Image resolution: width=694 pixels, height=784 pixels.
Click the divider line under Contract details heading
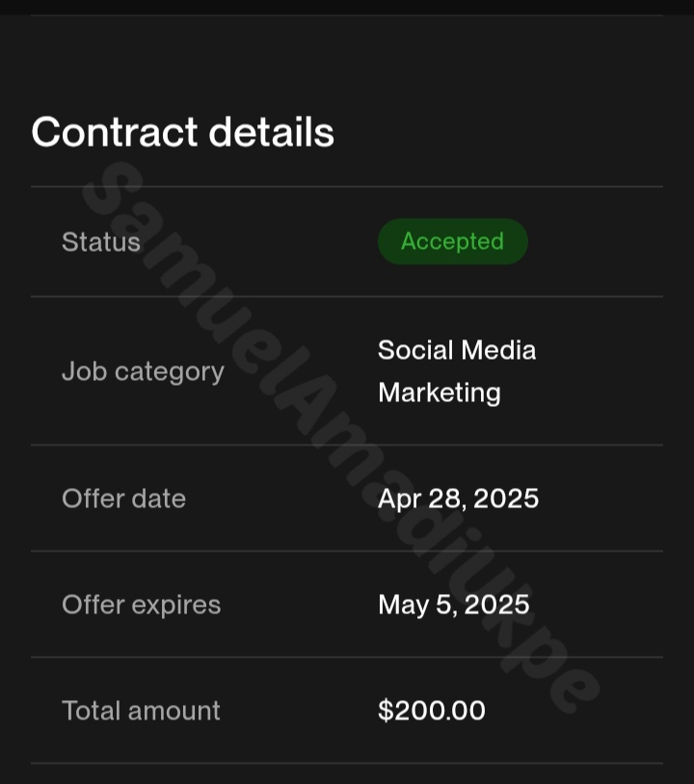click(347, 186)
